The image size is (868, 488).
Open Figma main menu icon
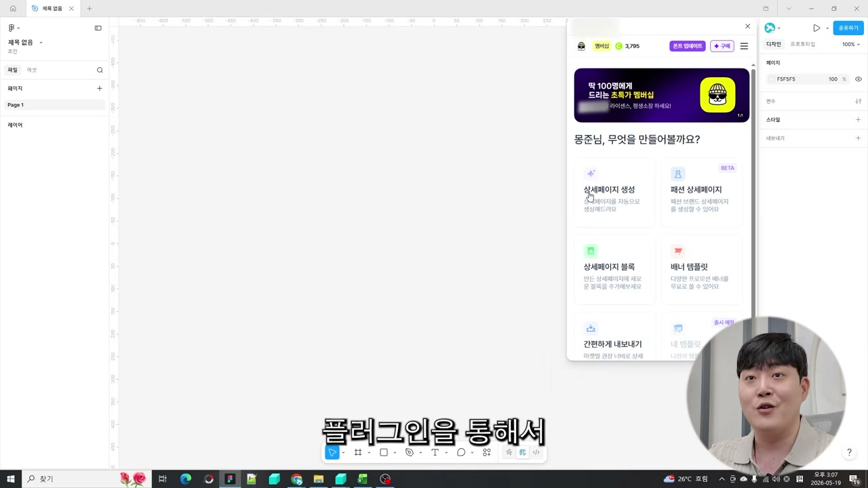12,28
